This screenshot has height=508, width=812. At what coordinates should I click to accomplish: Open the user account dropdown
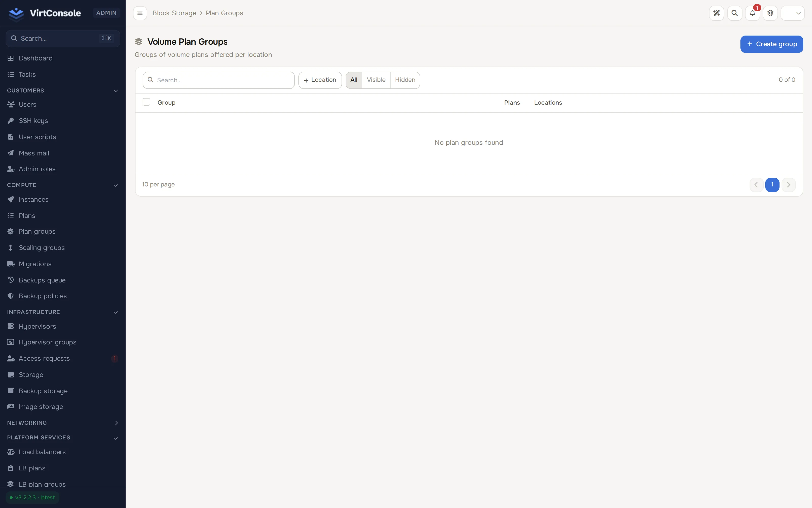(x=792, y=13)
